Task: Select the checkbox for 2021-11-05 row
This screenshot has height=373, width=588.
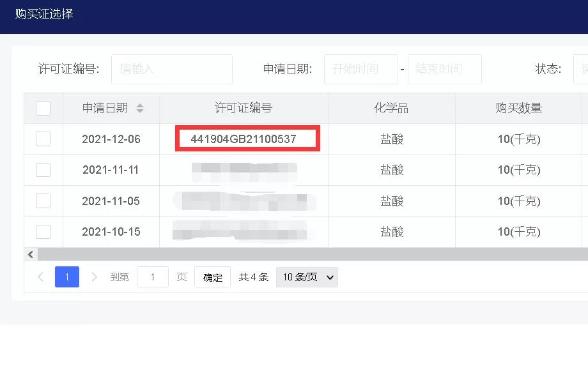Action: pos(43,201)
